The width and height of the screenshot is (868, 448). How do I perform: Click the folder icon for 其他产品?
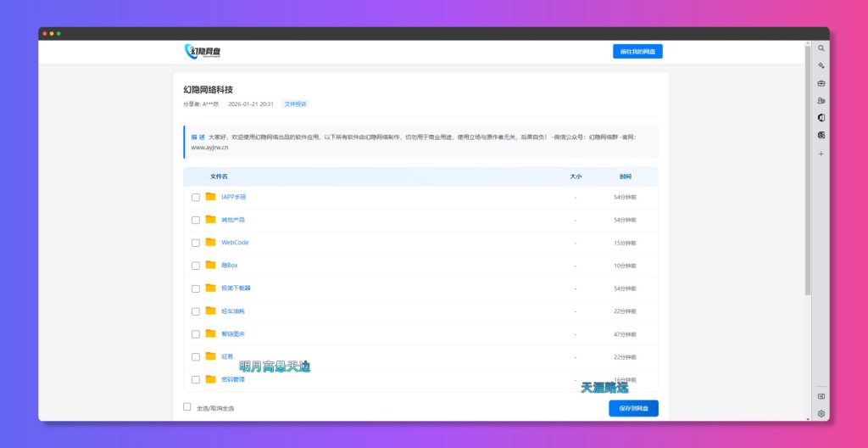pos(210,219)
